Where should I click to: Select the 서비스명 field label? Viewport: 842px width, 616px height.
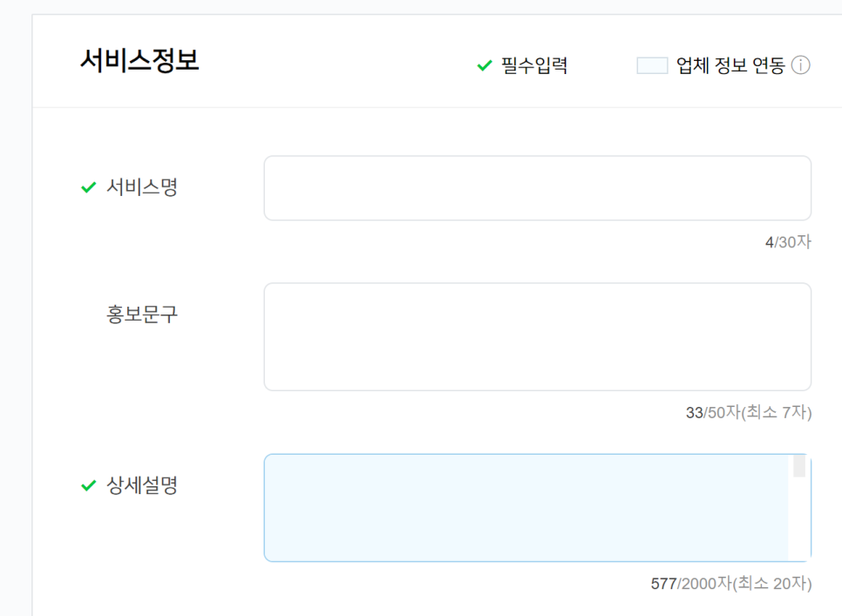tap(142, 187)
